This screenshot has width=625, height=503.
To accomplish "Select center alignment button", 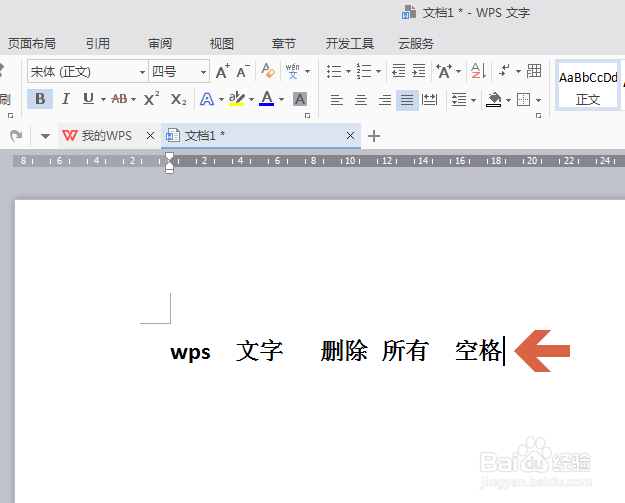I will pos(361,100).
